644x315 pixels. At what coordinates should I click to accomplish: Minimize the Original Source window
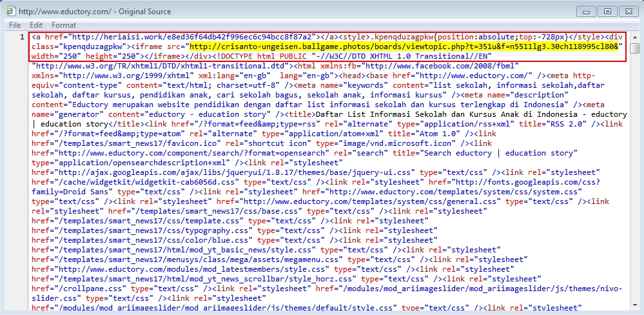(x=586, y=11)
